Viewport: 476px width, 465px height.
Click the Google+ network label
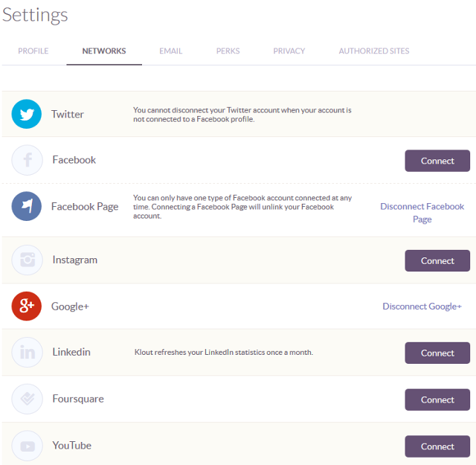pos(70,307)
